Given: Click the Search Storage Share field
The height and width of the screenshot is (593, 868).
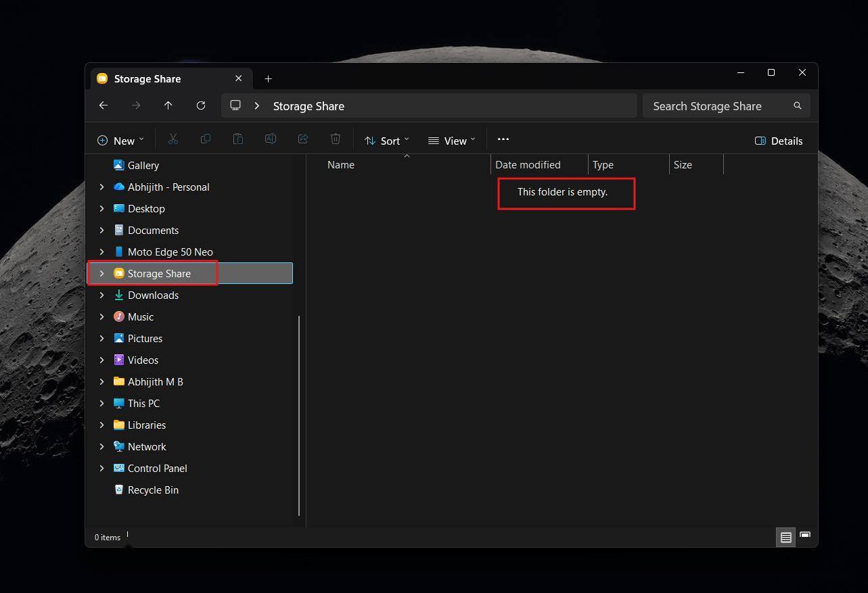Looking at the screenshot, I should pos(717,106).
